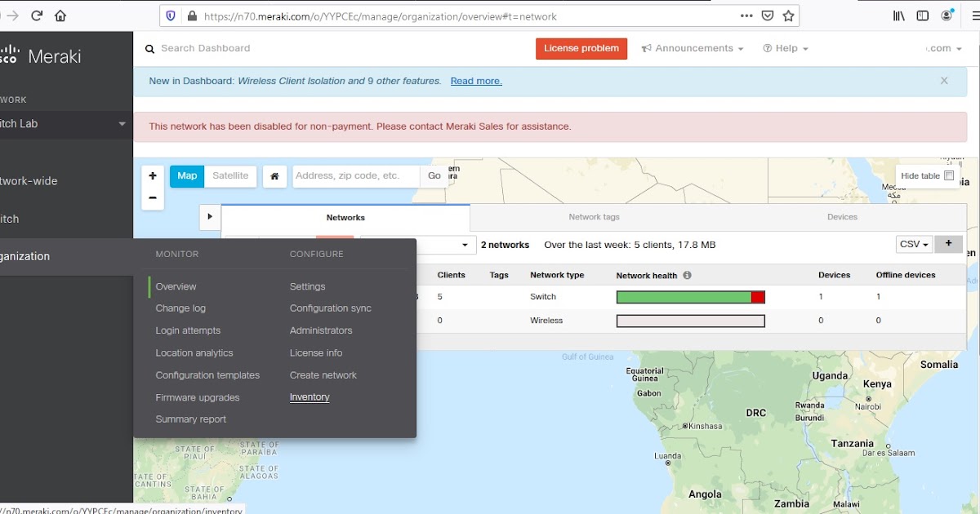The width and height of the screenshot is (980, 514).
Task: Expand the Announcements dropdown
Action: click(693, 48)
